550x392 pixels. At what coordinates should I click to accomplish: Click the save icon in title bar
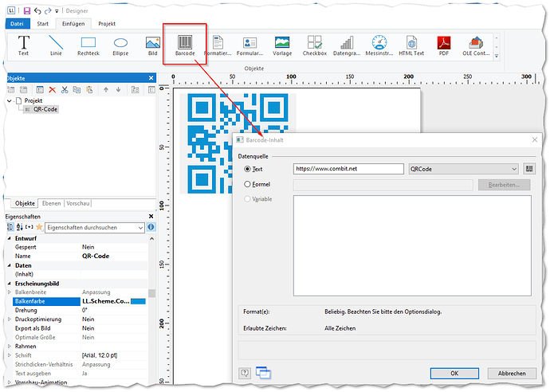pos(26,11)
